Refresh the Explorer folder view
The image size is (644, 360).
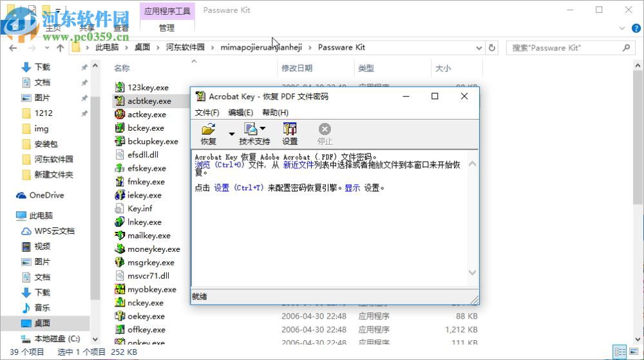coord(492,48)
